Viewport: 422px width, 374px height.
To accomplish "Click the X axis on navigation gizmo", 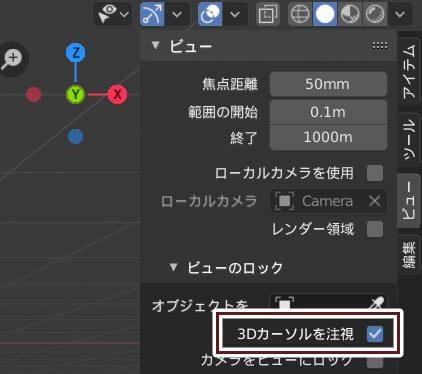I will point(117,94).
